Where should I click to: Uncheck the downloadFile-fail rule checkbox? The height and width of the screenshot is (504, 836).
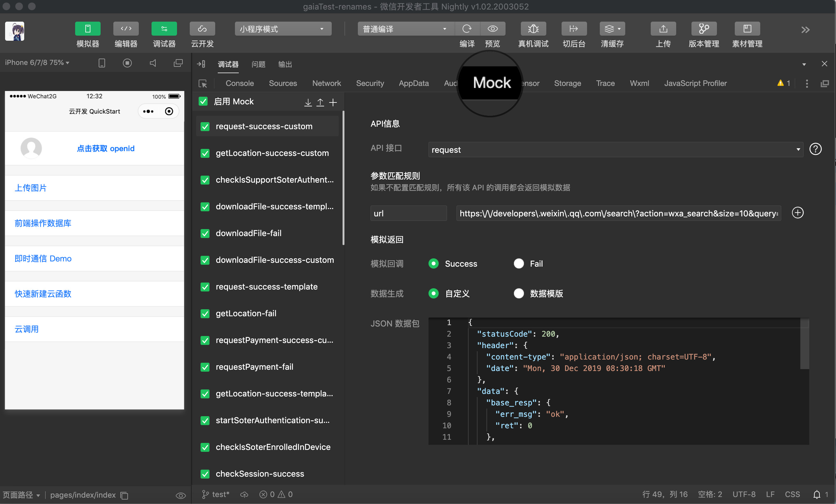pos(205,233)
